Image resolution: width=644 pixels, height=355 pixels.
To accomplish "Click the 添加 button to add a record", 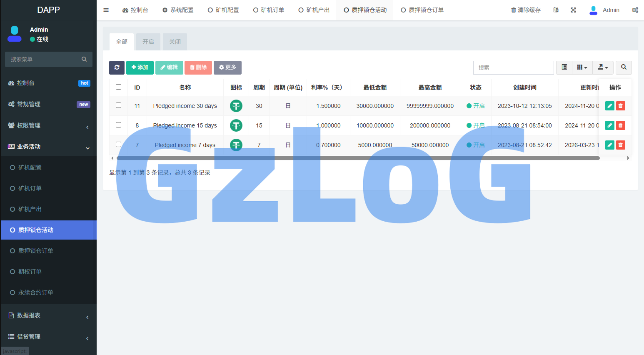I will [140, 67].
